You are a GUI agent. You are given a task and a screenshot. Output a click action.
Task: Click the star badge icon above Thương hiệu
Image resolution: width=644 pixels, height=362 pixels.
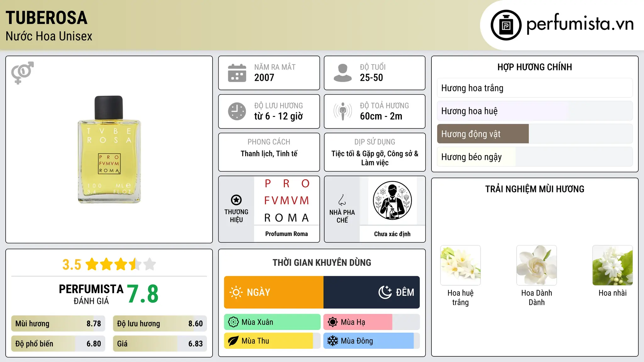(x=236, y=200)
